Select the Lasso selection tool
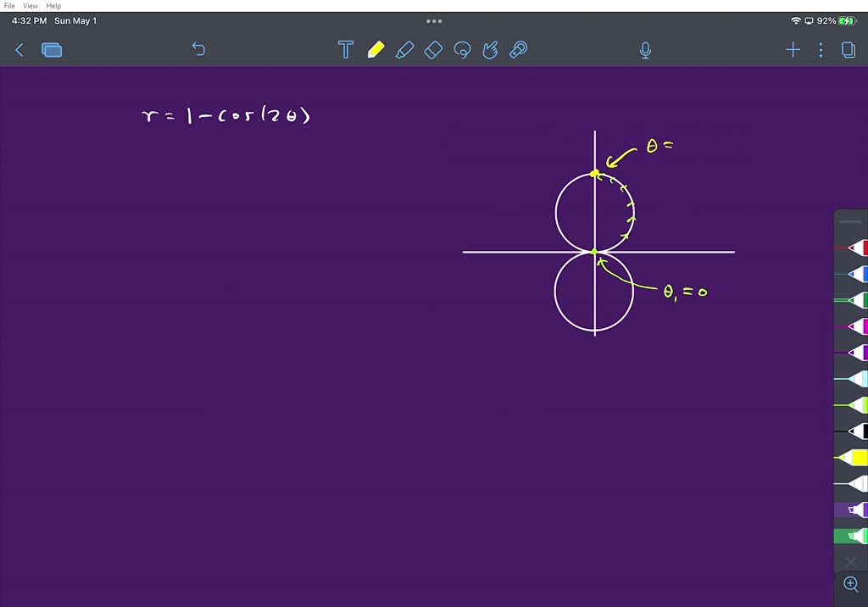This screenshot has width=868, height=607. 462,50
